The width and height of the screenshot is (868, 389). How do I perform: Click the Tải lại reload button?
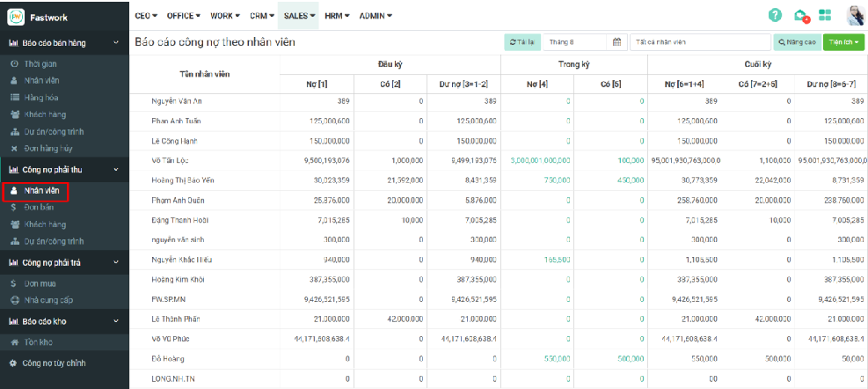[x=522, y=42]
